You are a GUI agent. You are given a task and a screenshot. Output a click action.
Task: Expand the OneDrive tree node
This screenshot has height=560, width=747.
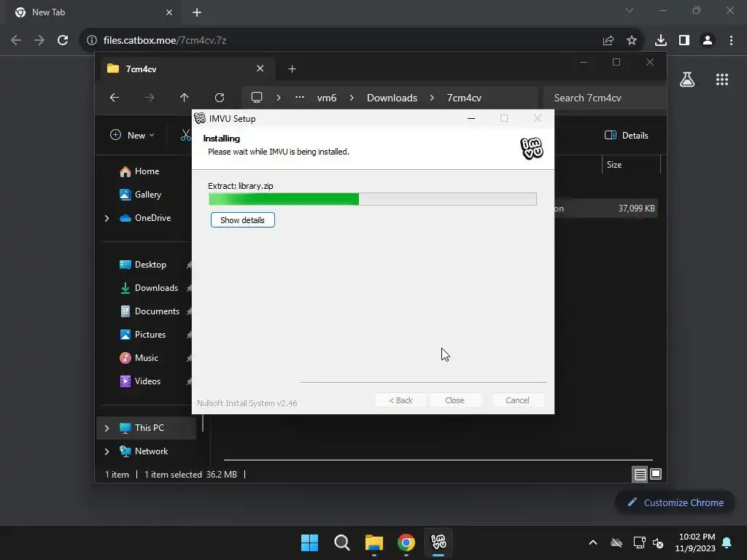point(107,218)
